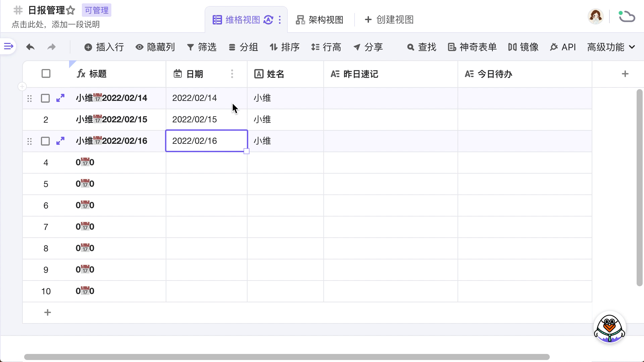
Task: Click the 分享 share icon
Action: click(x=357, y=47)
